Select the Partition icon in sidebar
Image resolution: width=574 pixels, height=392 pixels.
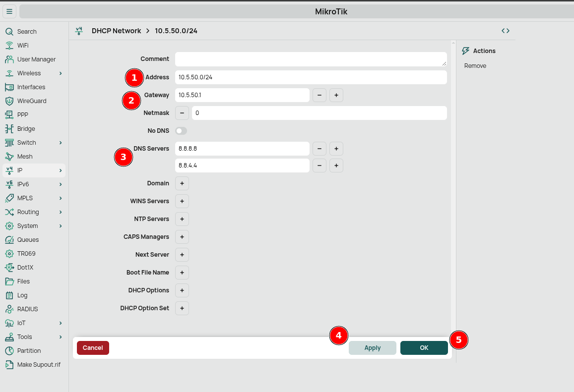click(x=10, y=350)
